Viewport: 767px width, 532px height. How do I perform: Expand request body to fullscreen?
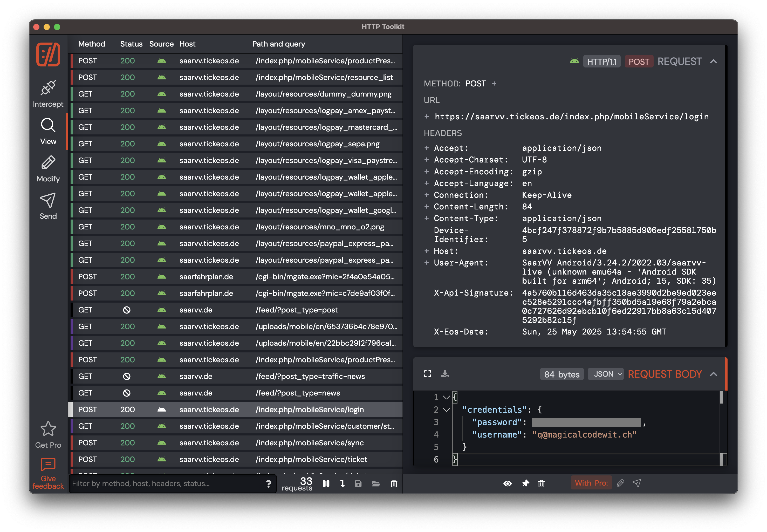pos(428,374)
